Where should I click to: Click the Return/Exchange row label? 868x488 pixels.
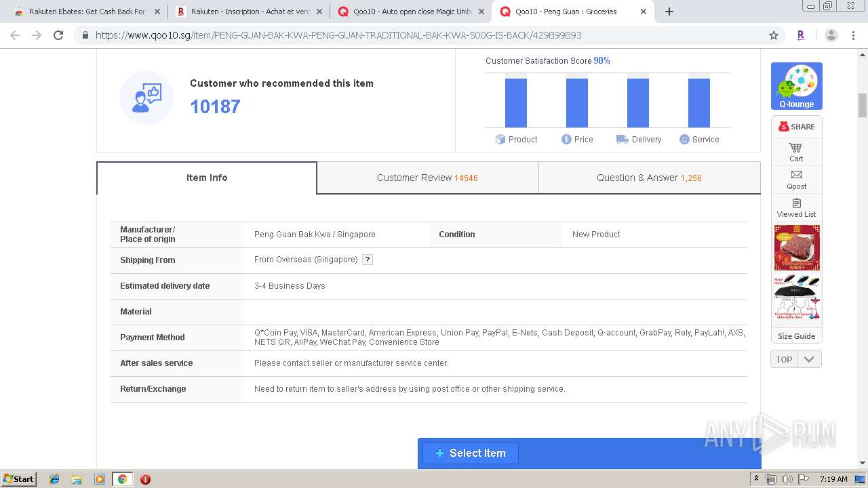(153, 389)
